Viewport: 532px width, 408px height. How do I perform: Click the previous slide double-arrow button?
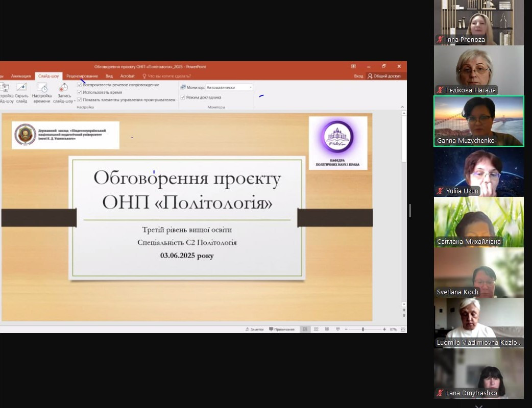[404, 310]
